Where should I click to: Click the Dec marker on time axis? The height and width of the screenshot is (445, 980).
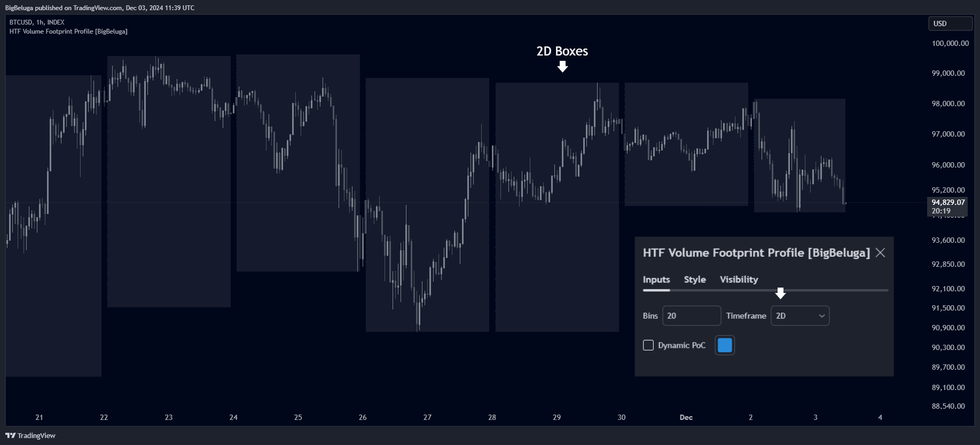click(686, 417)
